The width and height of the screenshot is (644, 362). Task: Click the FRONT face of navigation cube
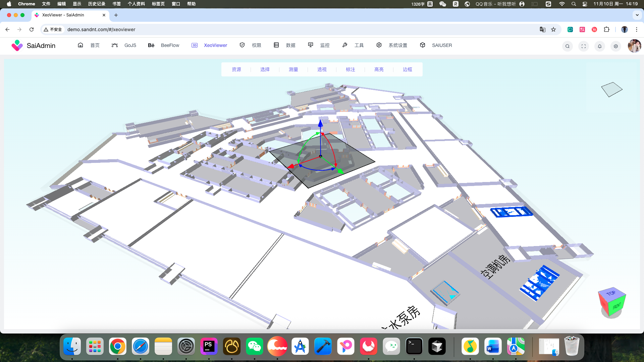[x=616, y=306]
